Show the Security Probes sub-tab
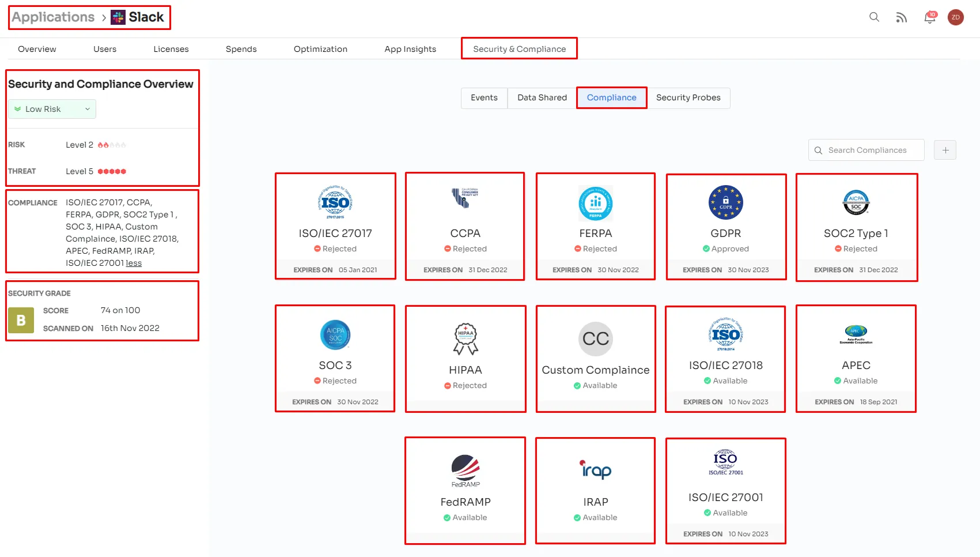Image resolution: width=980 pixels, height=557 pixels. [688, 97]
